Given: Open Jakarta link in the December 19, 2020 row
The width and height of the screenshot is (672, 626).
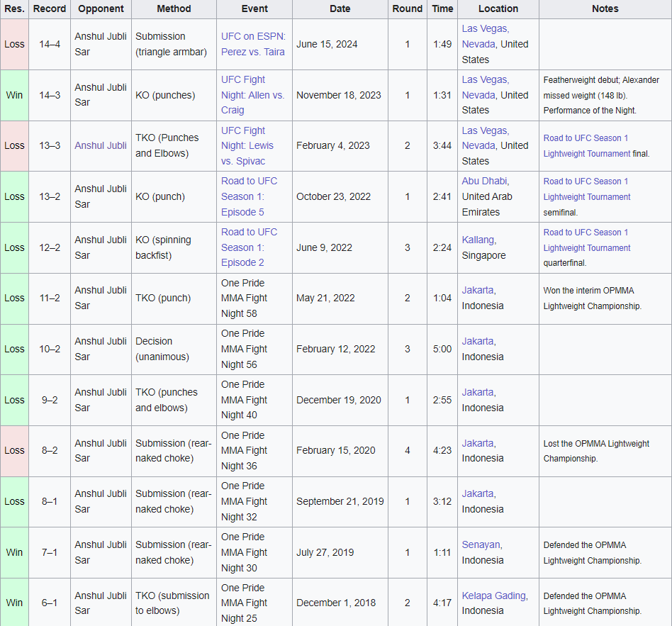Looking at the screenshot, I should pos(478,392).
